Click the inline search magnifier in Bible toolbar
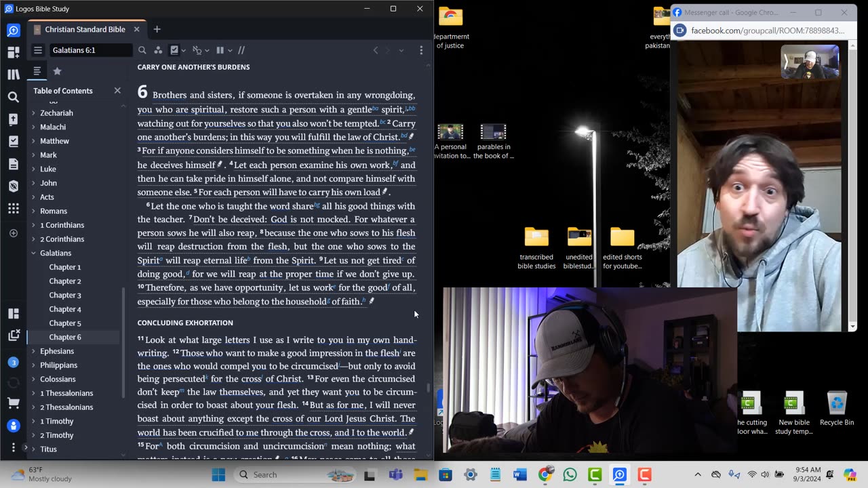Screen dimensions: 868x488 point(142,50)
